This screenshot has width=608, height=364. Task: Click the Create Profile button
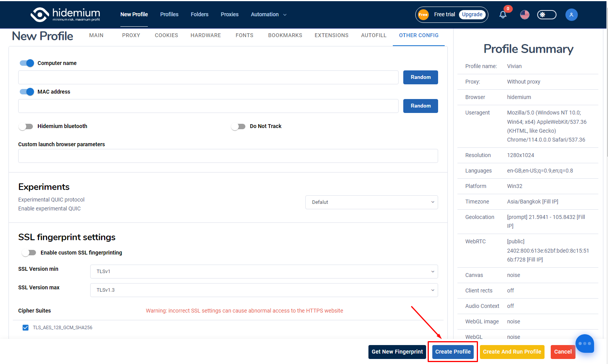pyautogui.click(x=453, y=352)
